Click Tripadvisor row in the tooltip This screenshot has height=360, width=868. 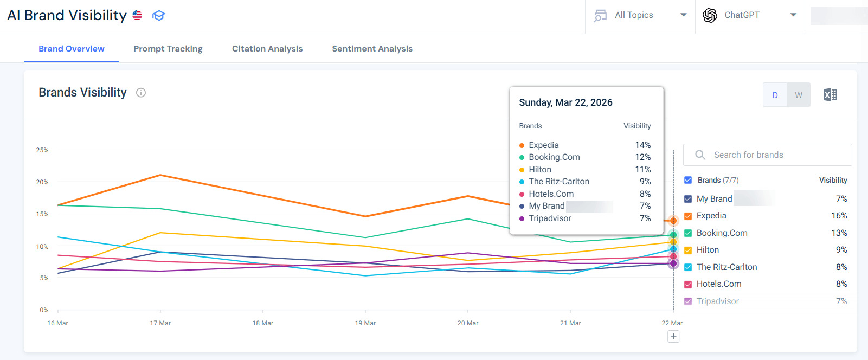[585, 218]
